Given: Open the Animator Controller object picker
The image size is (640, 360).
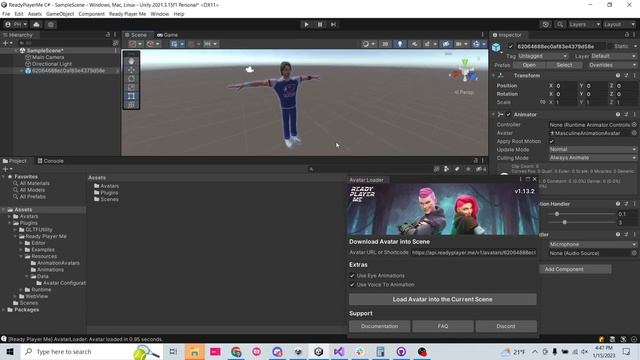Looking at the screenshot, I should (634, 124).
